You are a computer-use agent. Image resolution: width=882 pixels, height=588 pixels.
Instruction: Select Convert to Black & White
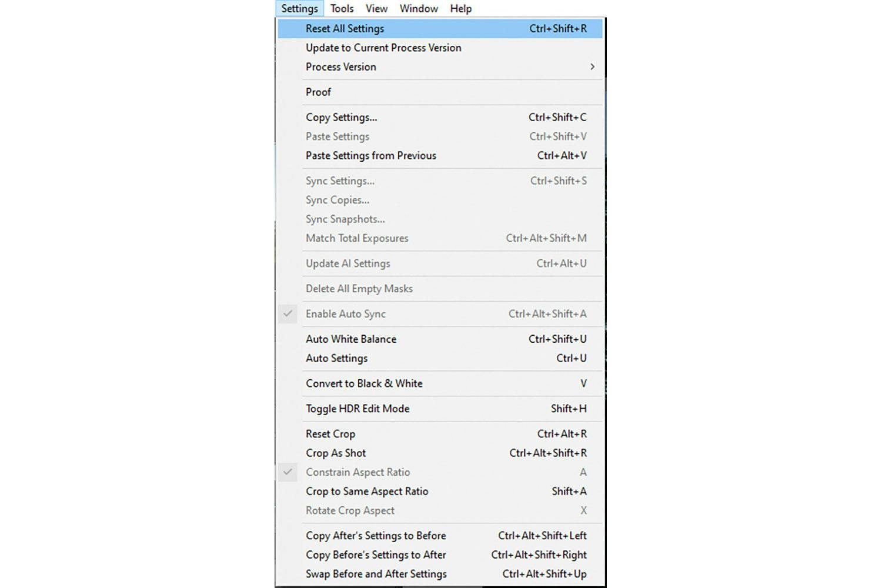(x=364, y=383)
